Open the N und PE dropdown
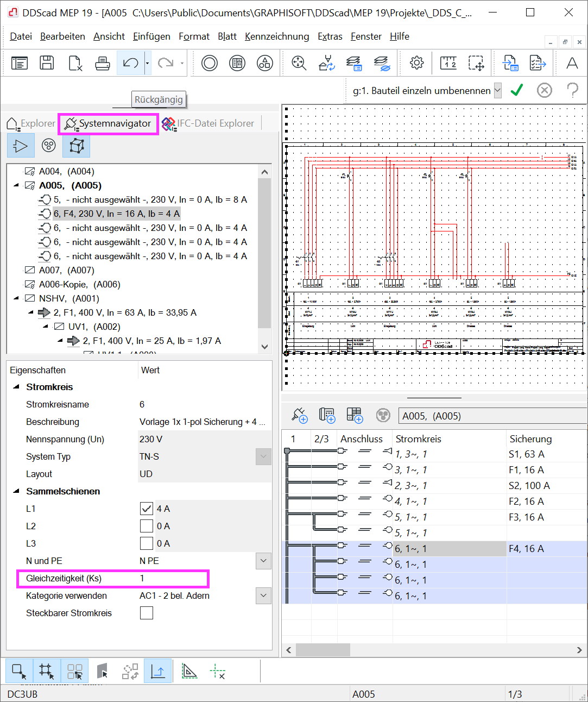 coord(263,561)
